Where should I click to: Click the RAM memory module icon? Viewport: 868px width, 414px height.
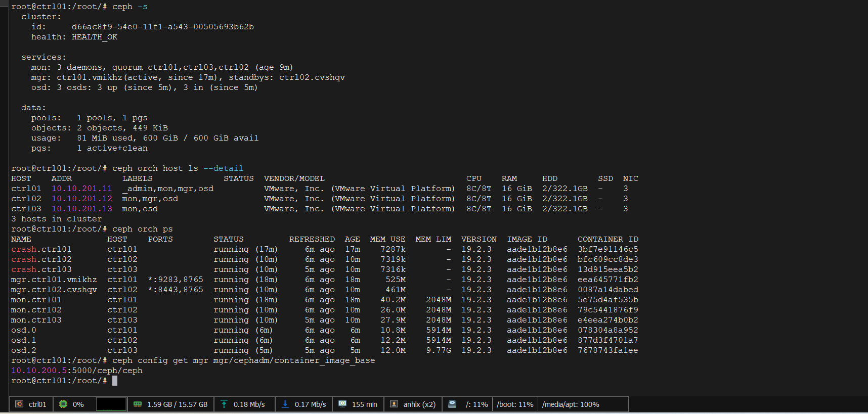coord(138,404)
